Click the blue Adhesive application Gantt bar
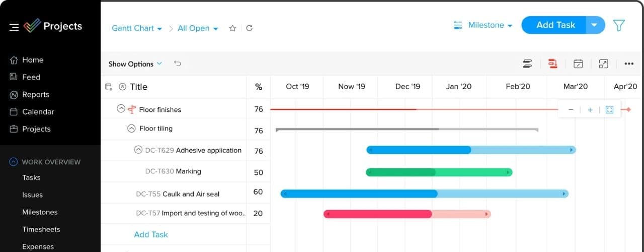This screenshot has width=644, height=252. coord(470,150)
